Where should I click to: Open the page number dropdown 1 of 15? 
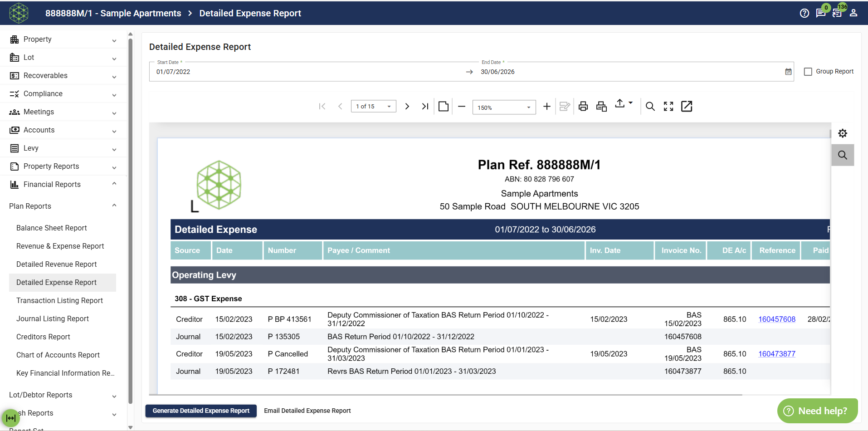pos(374,106)
